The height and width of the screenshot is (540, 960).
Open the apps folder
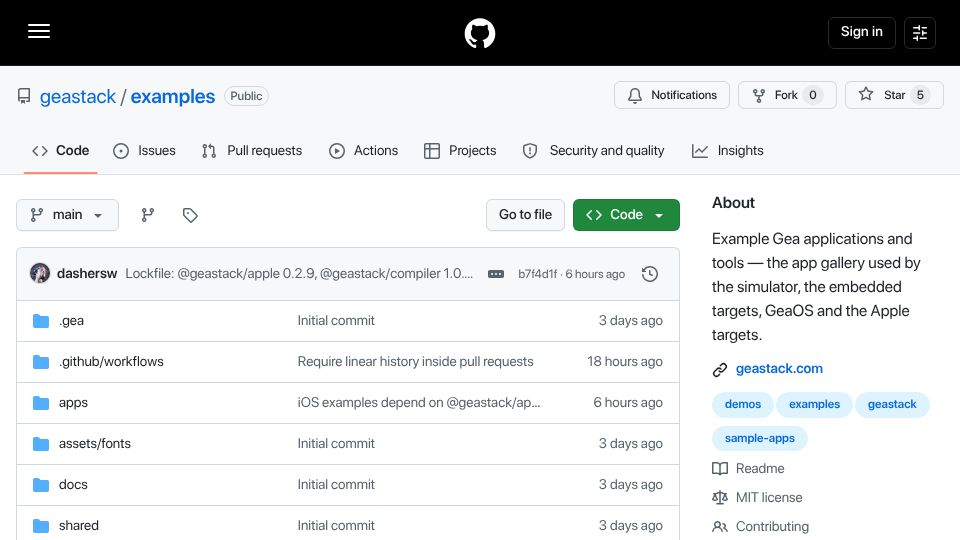click(73, 403)
